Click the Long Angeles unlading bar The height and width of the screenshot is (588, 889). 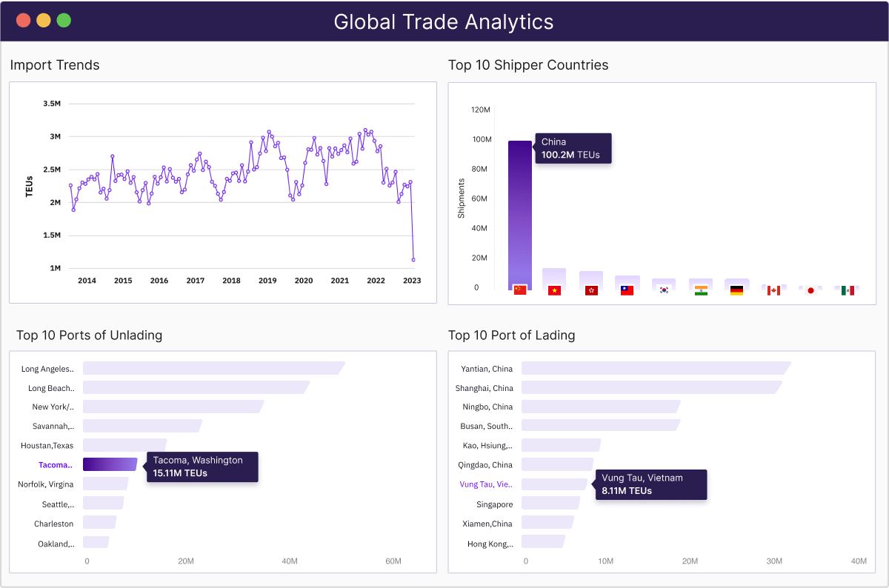[213, 367]
